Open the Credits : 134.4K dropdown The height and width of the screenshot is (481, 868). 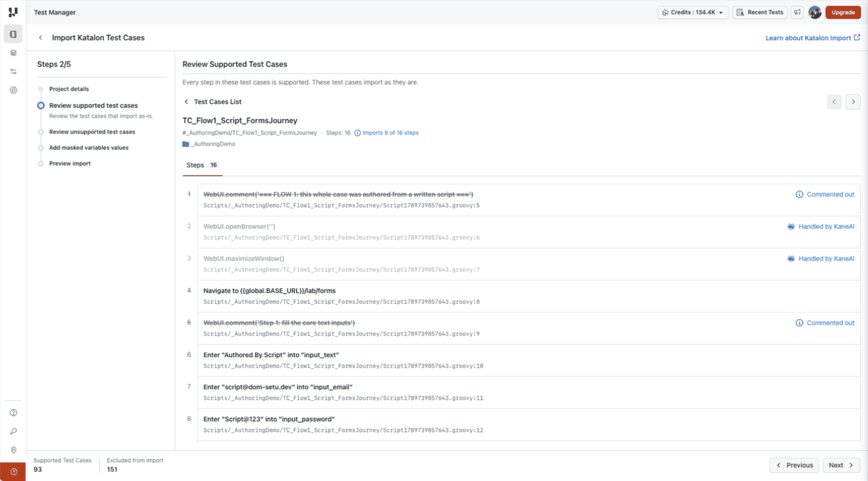(693, 12)
